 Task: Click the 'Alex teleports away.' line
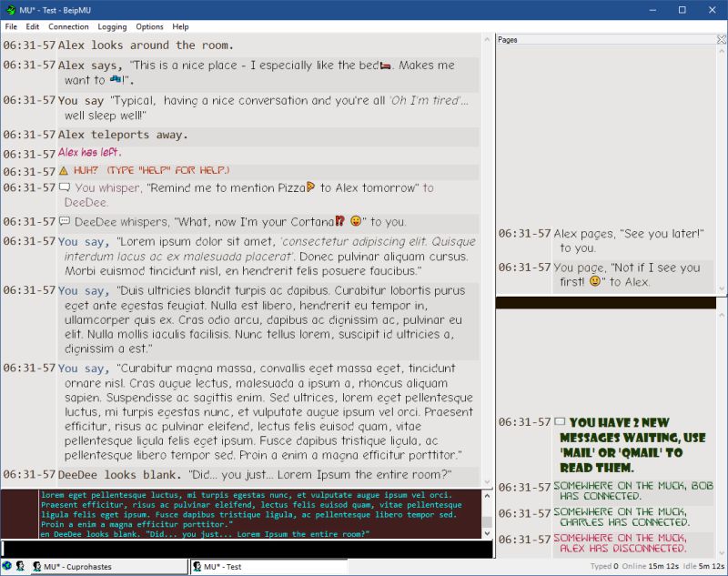coord(123,135)
